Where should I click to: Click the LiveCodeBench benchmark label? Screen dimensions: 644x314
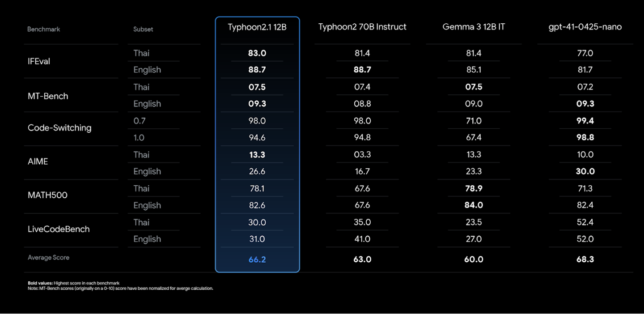click(x=59, y=229)
